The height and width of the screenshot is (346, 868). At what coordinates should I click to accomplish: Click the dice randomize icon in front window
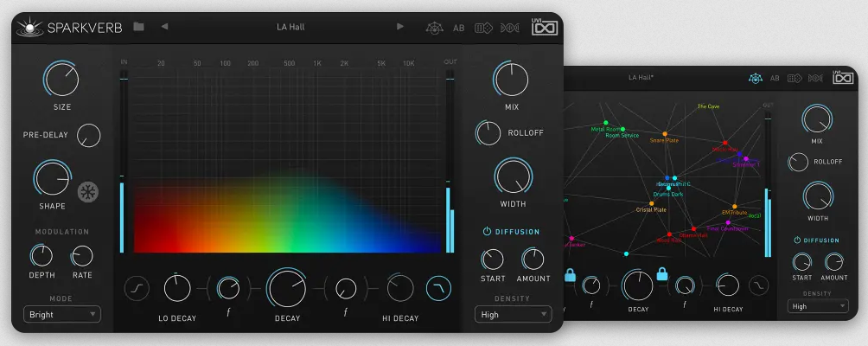tap(484, 28)
